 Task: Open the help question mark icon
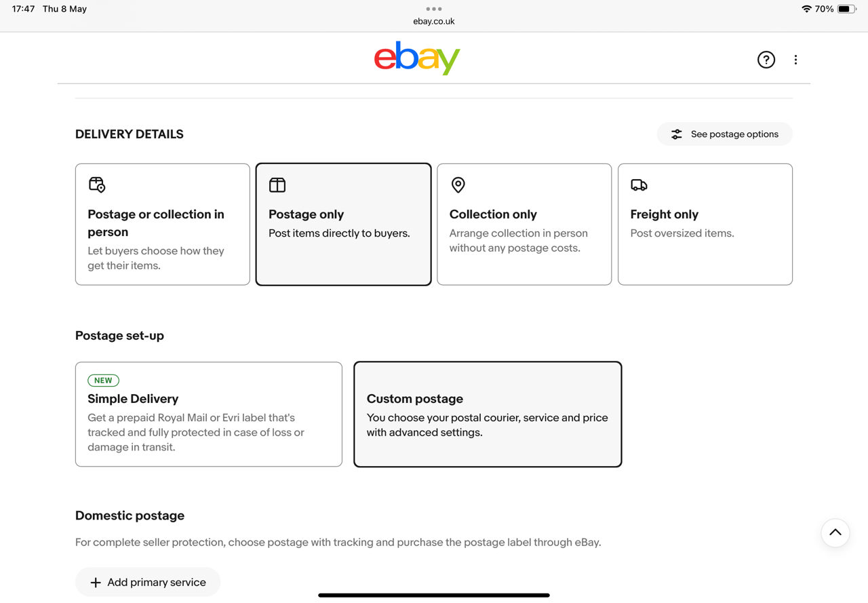(x=766, y=60)
